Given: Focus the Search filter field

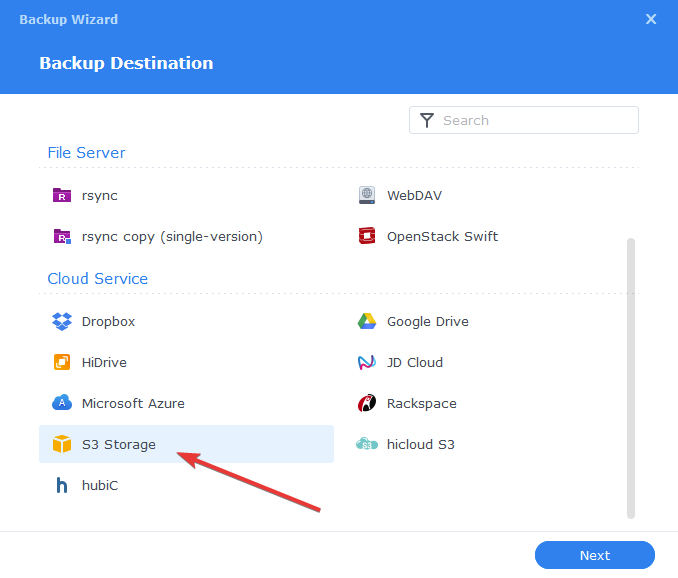Looking at the screenshot, I should click(x=524, y=120).
